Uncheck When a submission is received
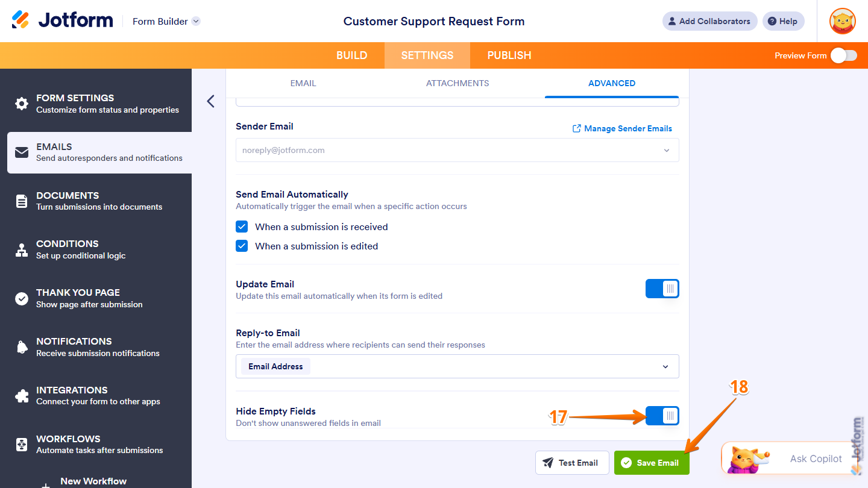This screenshot has width=868, height=488. 242,227
